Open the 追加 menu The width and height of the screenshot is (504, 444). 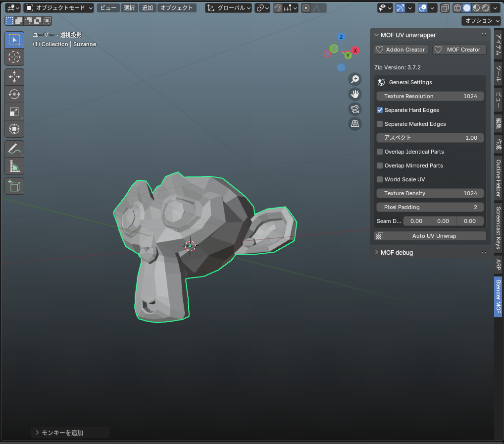point(148,8)
